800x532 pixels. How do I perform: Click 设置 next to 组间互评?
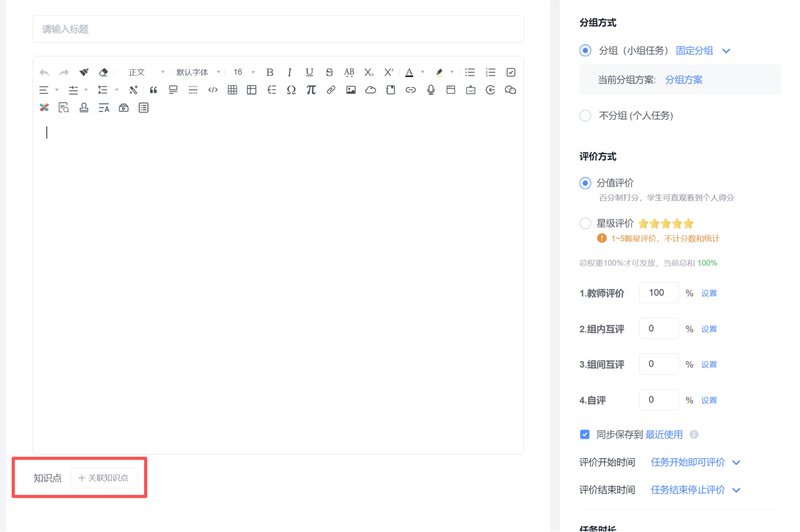(x=709, y=364)
